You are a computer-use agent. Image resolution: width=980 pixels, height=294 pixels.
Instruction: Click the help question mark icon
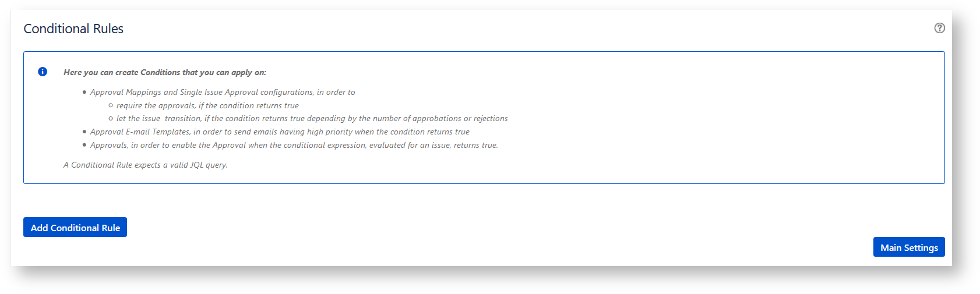click(939, 28)
